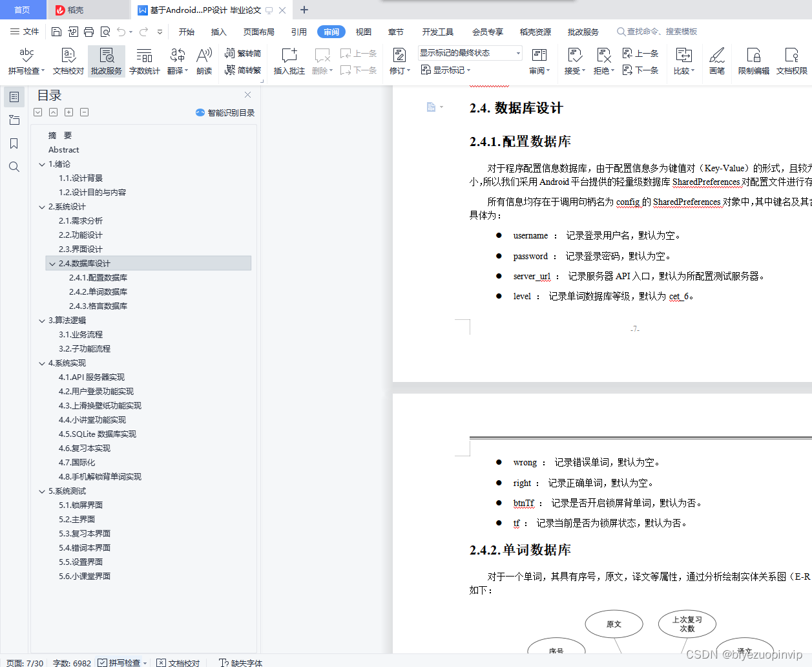Open the search icon in left sidebar
812x667 pixels.
click(14, 167)
